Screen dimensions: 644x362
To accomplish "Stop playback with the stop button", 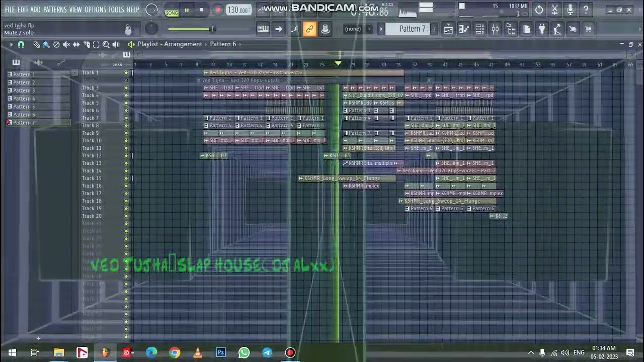I will pyautogui.click(x=202, y=10).
